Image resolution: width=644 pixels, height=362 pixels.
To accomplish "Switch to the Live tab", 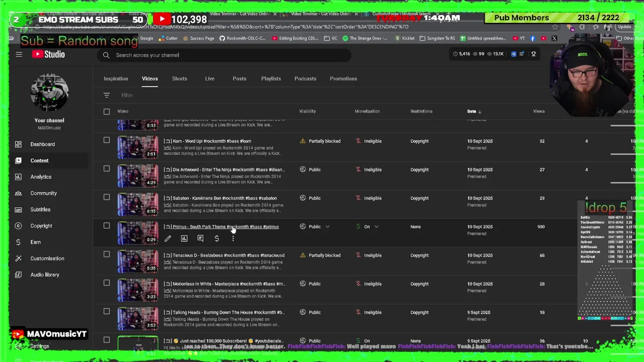I will point(210,78).
